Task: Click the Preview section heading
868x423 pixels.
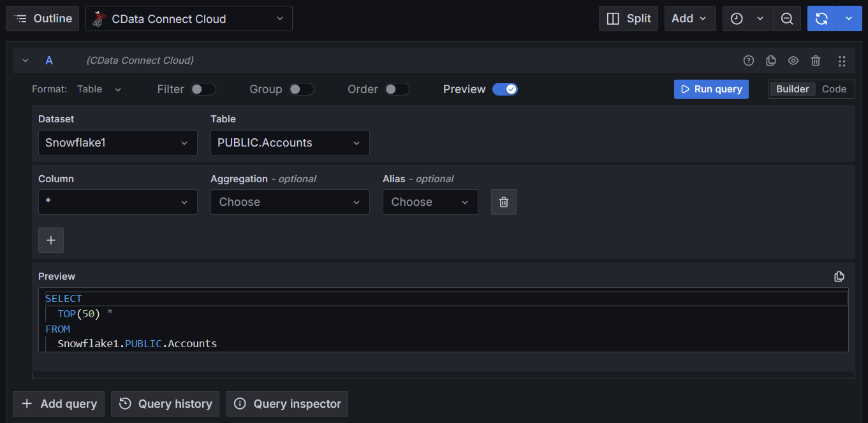Action: click(57, 276)
